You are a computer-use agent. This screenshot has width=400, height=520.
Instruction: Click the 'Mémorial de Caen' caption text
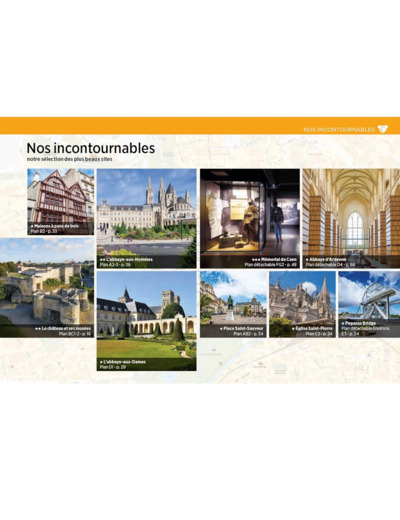(274, 259)
